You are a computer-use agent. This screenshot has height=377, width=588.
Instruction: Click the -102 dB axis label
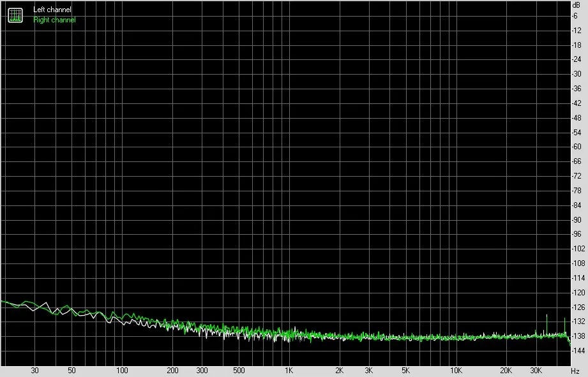click(578, 248)
